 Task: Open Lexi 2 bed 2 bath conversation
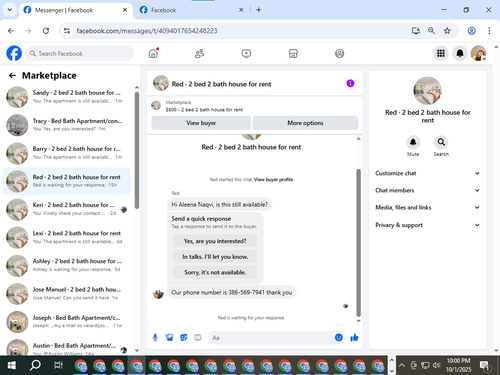[67, 237]
